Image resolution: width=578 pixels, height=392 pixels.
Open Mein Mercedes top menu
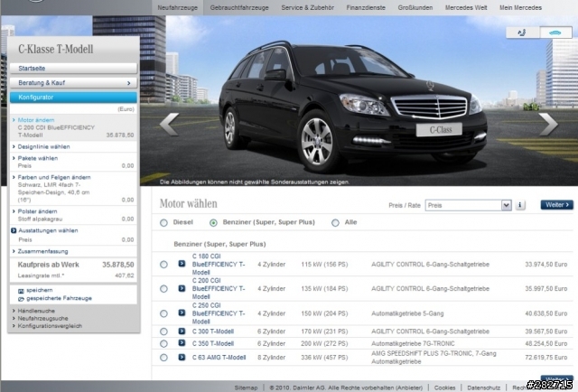520,8
